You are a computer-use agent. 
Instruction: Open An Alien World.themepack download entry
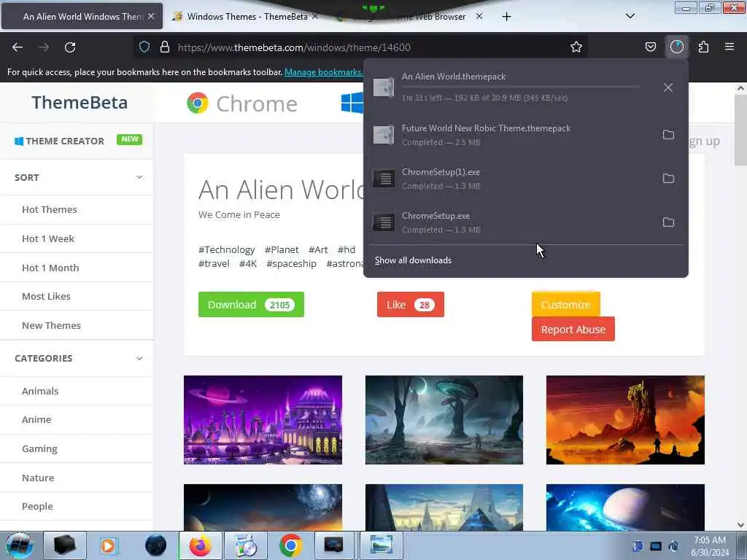click(x=510, y=87)
